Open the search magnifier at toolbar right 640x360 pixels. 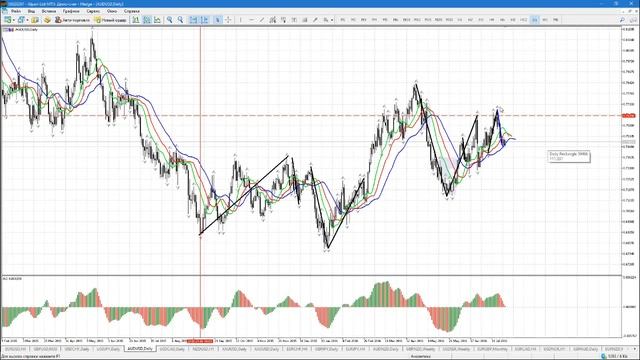point(622,20)
